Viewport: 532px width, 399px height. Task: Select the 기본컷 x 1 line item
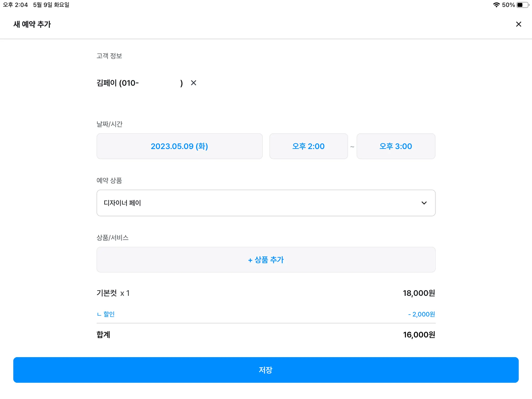pos(113,293)
